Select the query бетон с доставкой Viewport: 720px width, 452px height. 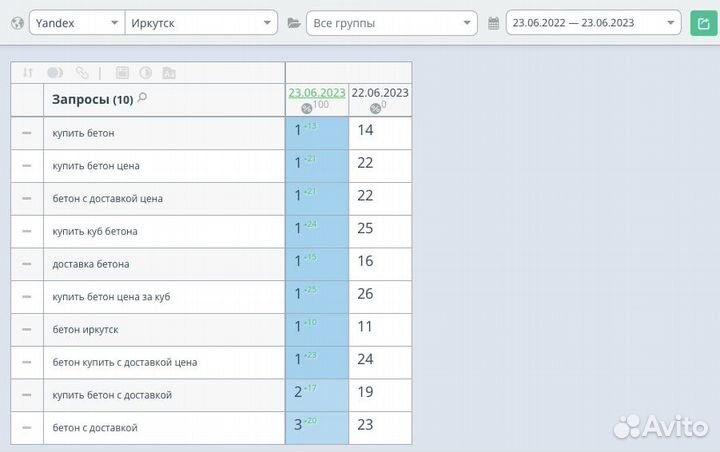(95, 428)
